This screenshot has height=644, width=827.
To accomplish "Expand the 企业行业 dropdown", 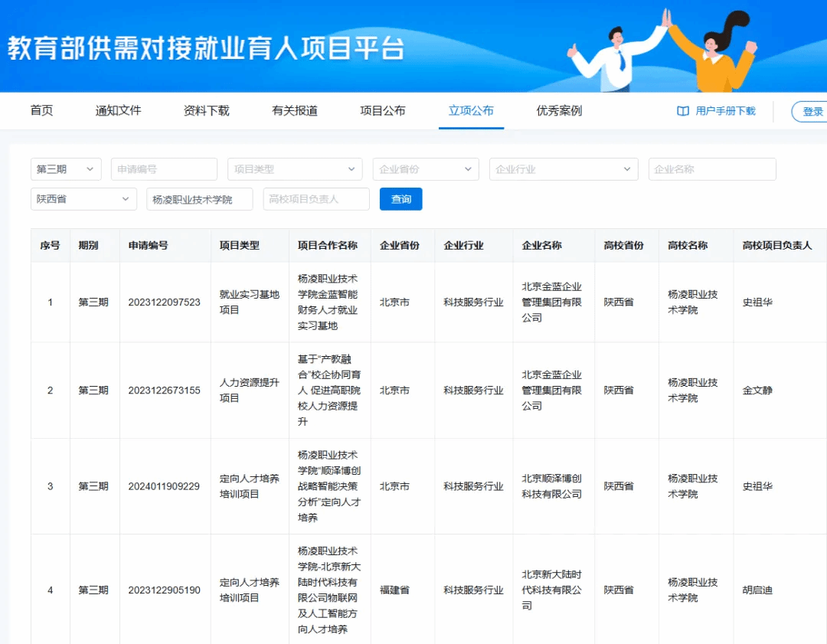I will coord(563,169).
